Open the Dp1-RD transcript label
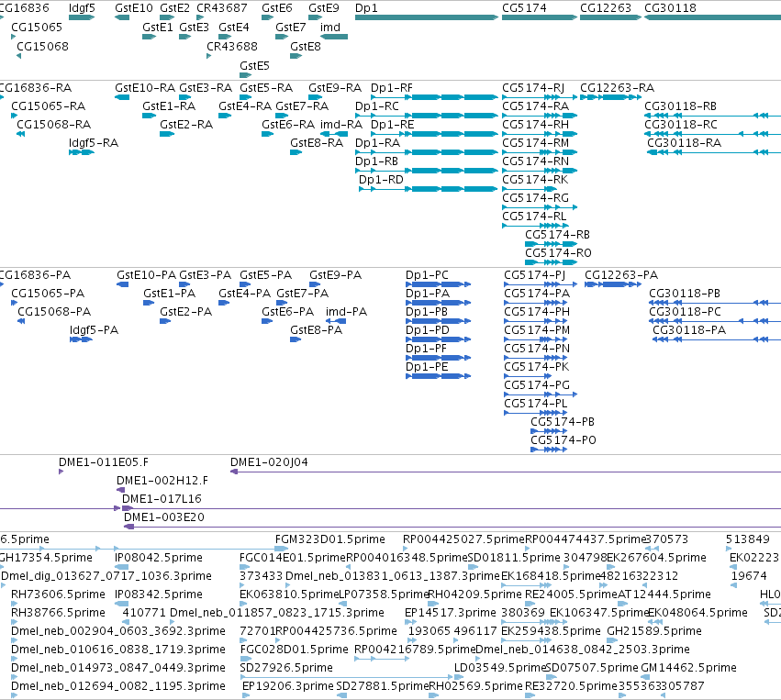This screenshot has width=781, height=700. click(381, 179)
